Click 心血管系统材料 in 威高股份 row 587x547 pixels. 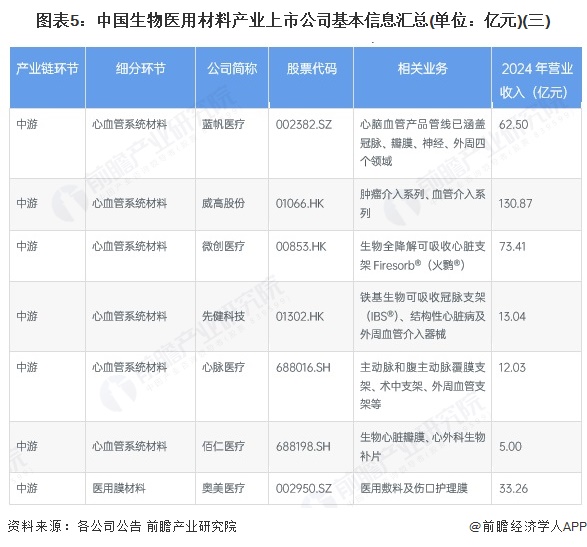pyautogui.click(x=130, y=203)
